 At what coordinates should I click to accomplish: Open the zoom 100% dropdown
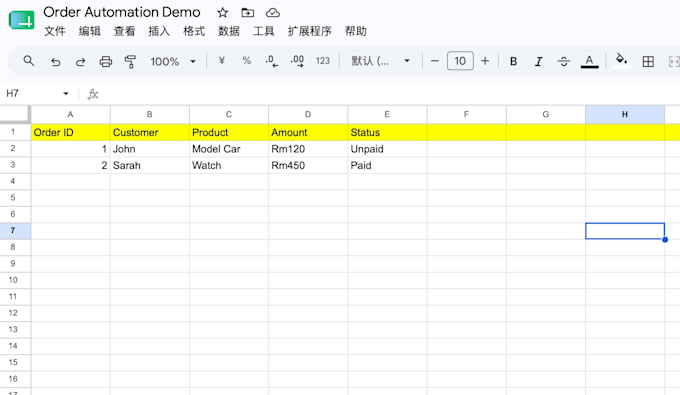click(173, 62)
